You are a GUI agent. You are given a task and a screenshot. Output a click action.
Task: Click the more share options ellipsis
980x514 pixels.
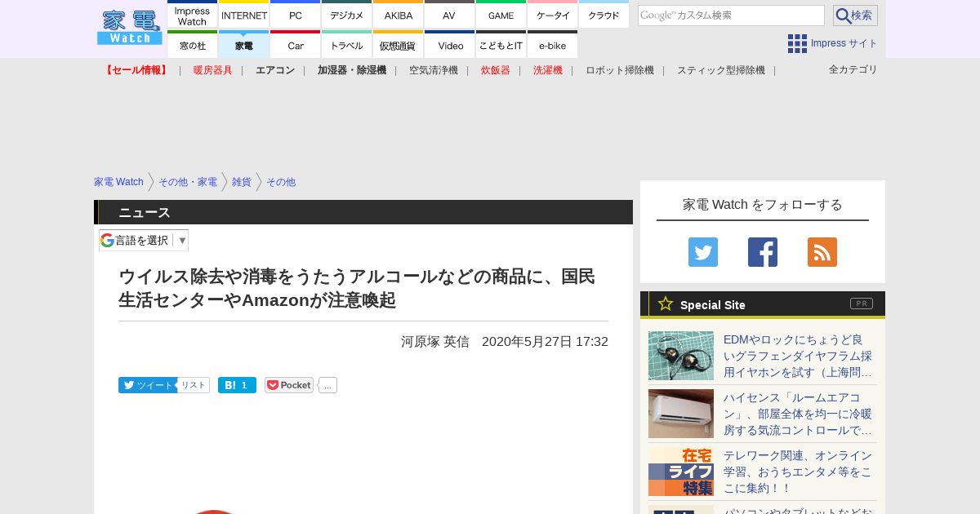tap(327, 385)
